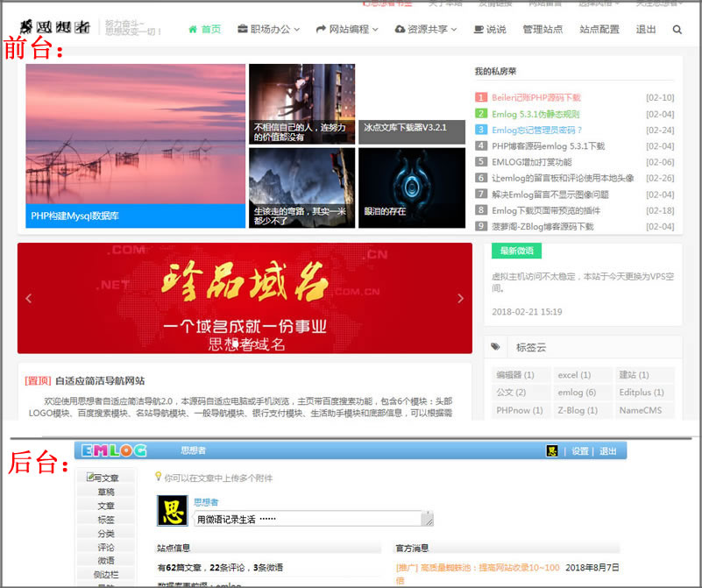Open 草稿 in backend sidebar
Screen dimensions: 702x588
(106, 492)
